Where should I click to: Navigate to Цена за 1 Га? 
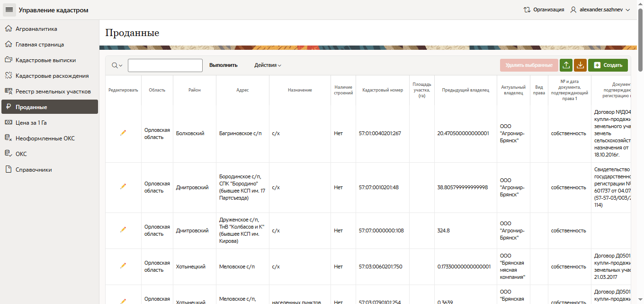pyautogui.click(x=31, y=123)
